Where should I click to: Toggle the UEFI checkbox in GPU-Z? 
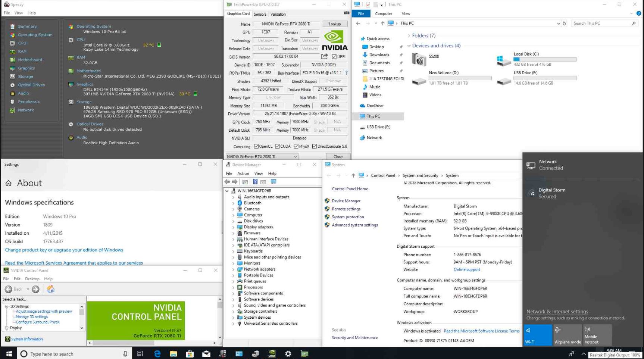[x=334, y=57]
